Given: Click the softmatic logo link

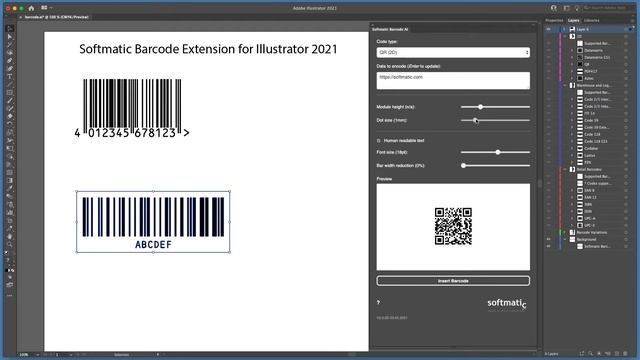Looking at the screenshot, I should point(507,304).
